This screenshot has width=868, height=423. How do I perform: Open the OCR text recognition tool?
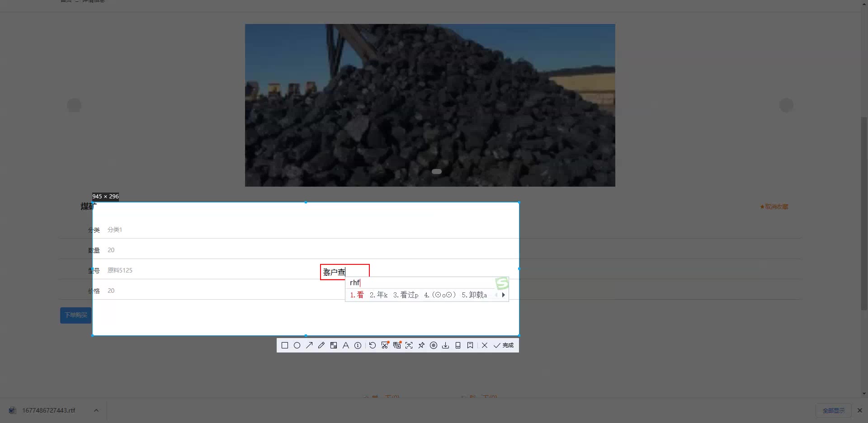[409, 345]
